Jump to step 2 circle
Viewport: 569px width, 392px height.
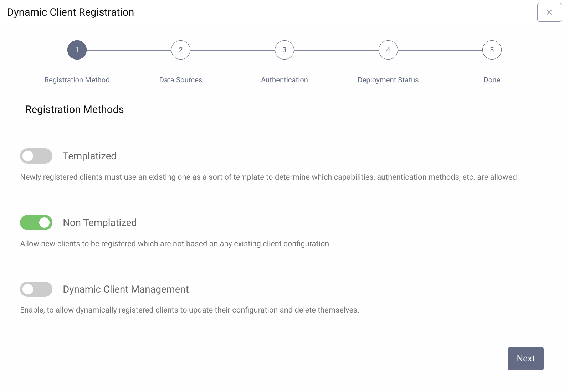click(x=181, y=50)
